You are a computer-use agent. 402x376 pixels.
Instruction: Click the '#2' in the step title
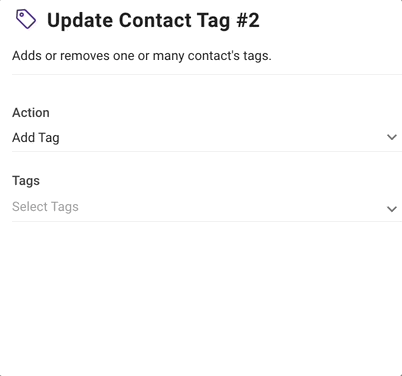[248, 20]
